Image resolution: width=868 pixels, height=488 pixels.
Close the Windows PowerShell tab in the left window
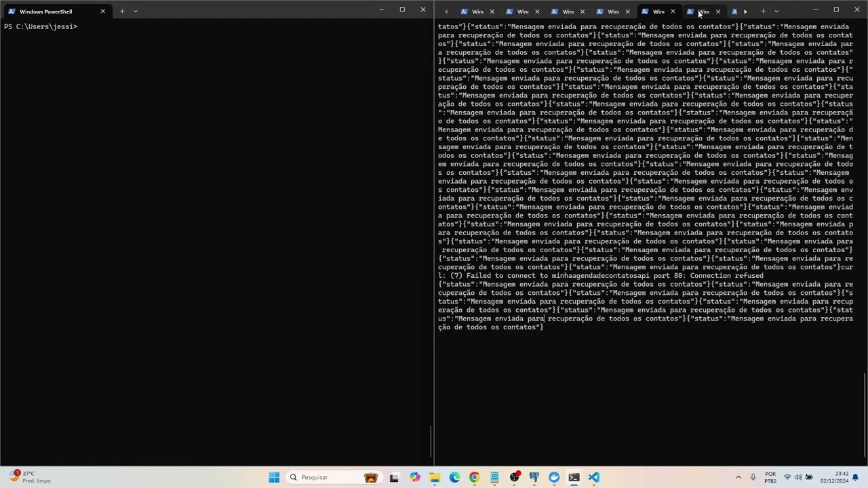click(x=102, y=12)
